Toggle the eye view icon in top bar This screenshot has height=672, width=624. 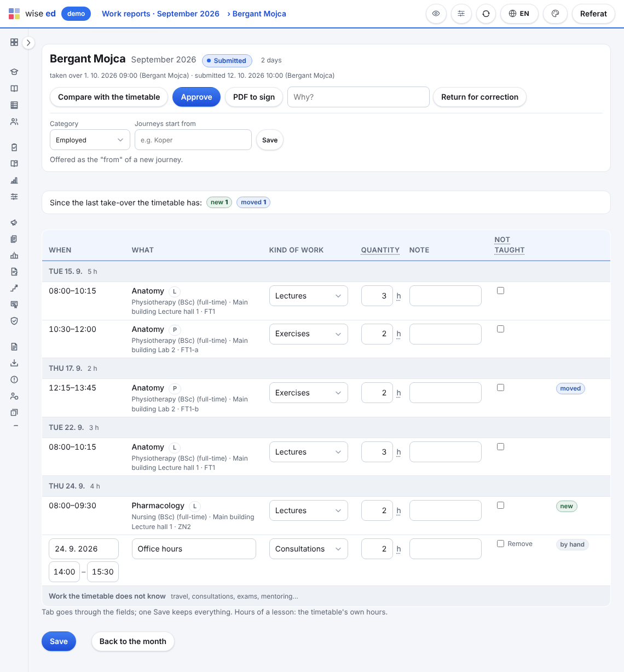(436, 14)
